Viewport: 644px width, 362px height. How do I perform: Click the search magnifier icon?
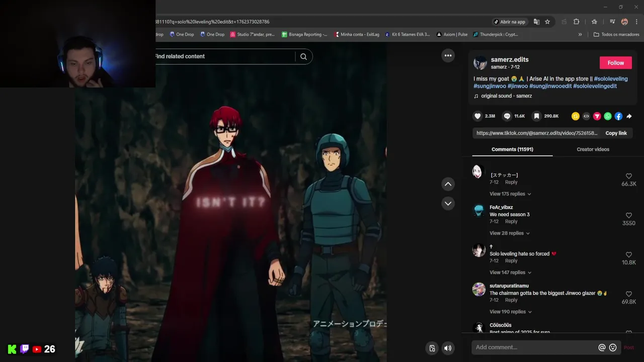(303, 56)
